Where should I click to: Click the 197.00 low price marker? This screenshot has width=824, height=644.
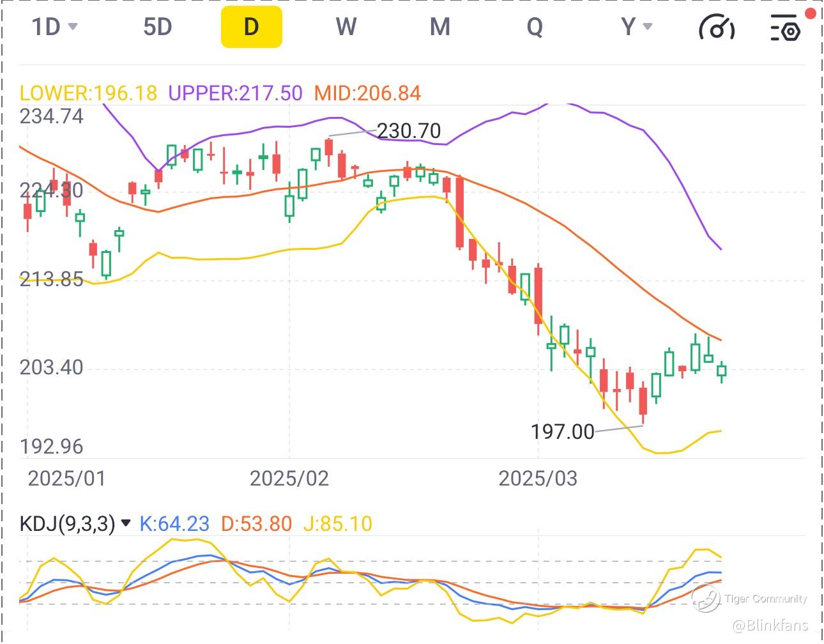click(x=562, y=432)
